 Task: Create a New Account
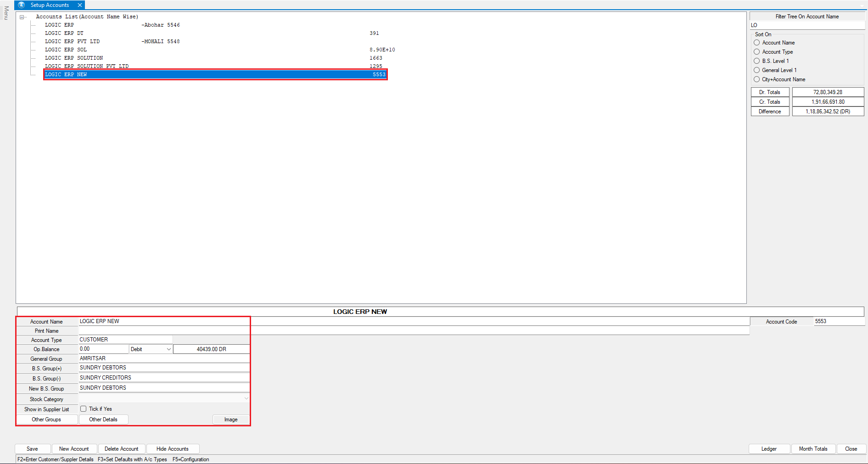pyautogui.click(x=74, y=449)
